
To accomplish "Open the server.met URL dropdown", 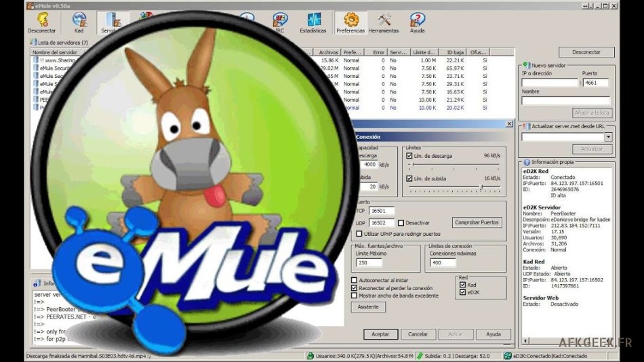I will pyautogui.click(x=608, y=137).
